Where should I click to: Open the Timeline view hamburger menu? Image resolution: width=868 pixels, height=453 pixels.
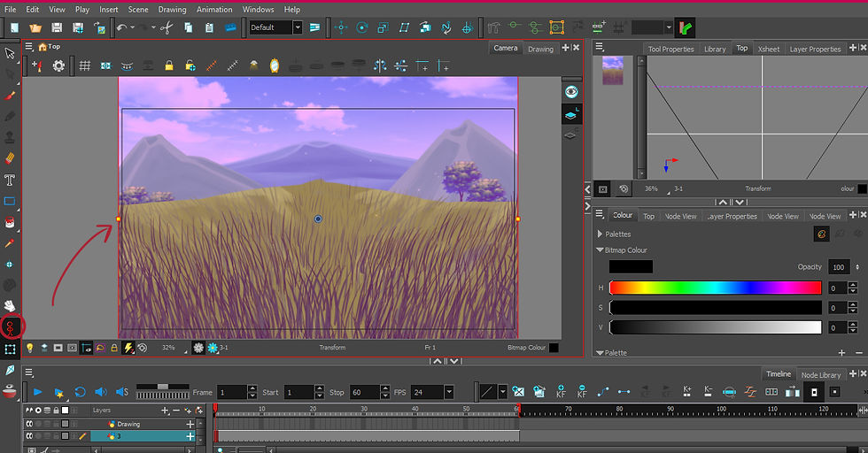29,372
